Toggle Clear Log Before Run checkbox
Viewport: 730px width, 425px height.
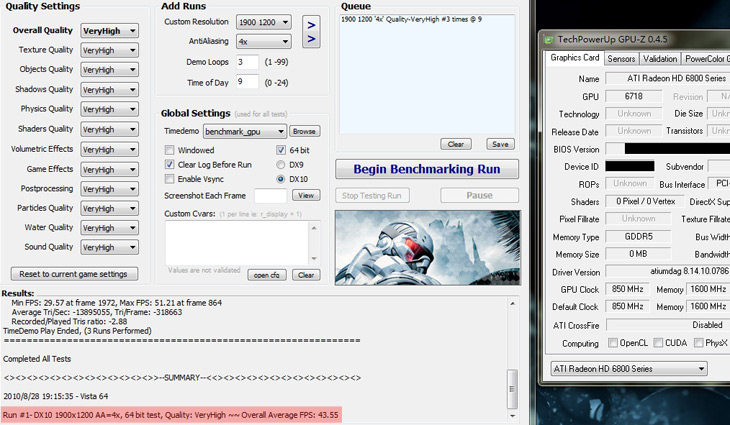coord(169,164)
